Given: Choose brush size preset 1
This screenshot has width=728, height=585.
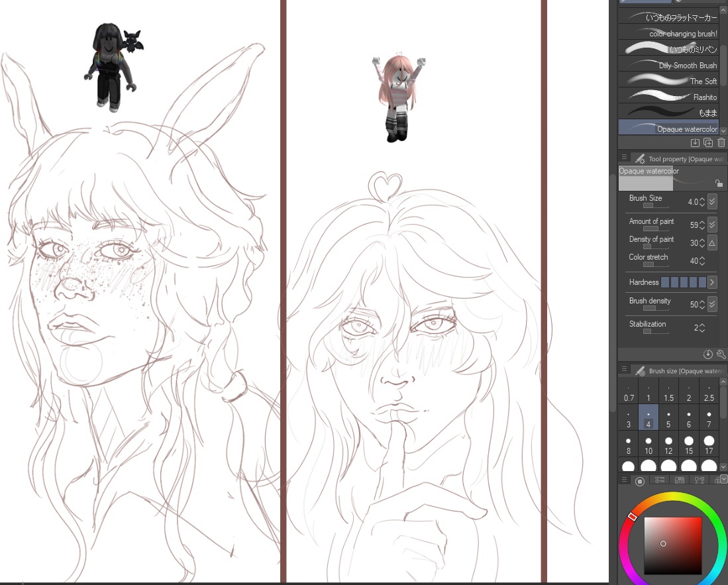Looking at the screenshot, I should coord(649,392).
